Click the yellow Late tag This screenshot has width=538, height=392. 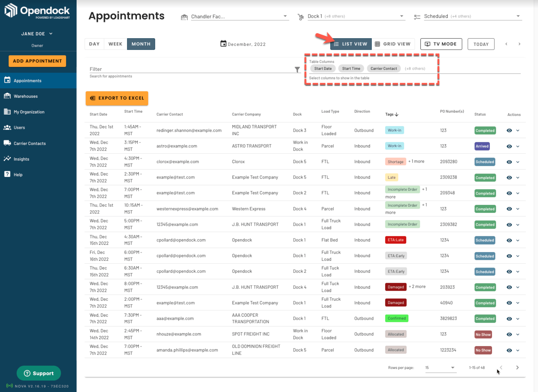pyautogui.click(x=392, y=177)
